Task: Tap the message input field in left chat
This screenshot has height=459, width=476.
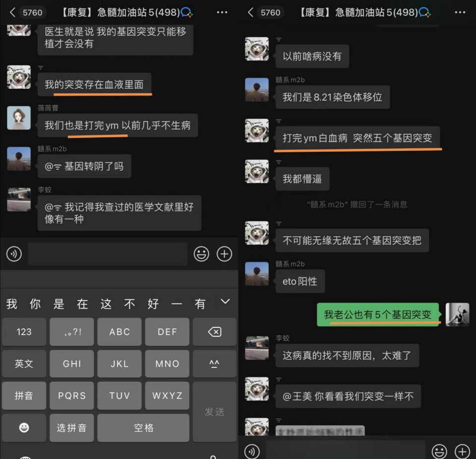Action: point(108,254)
